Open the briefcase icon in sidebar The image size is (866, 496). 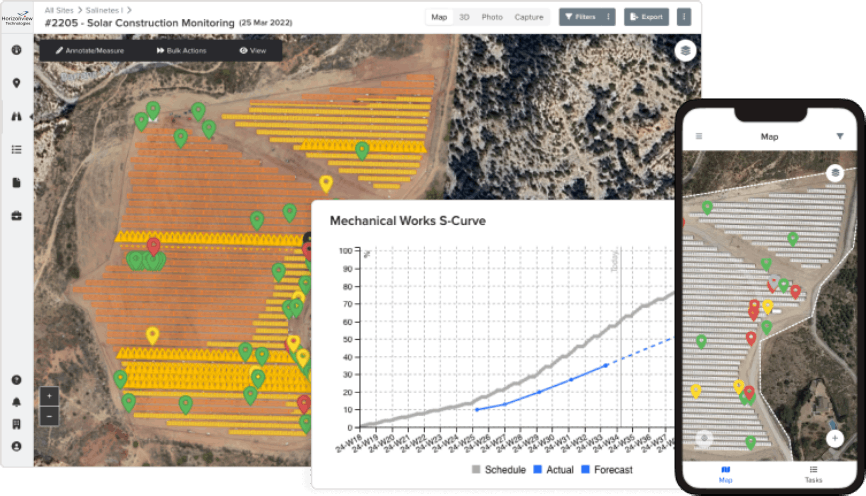16,216
